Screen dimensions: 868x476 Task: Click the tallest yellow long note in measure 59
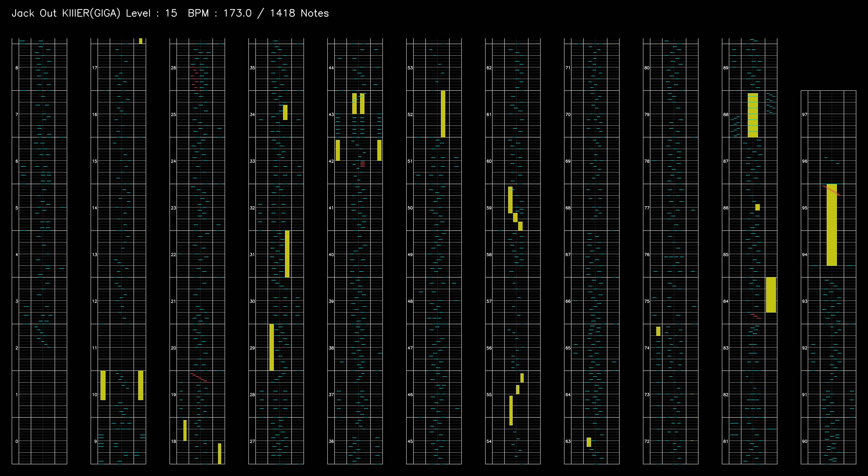pos(510,200)
